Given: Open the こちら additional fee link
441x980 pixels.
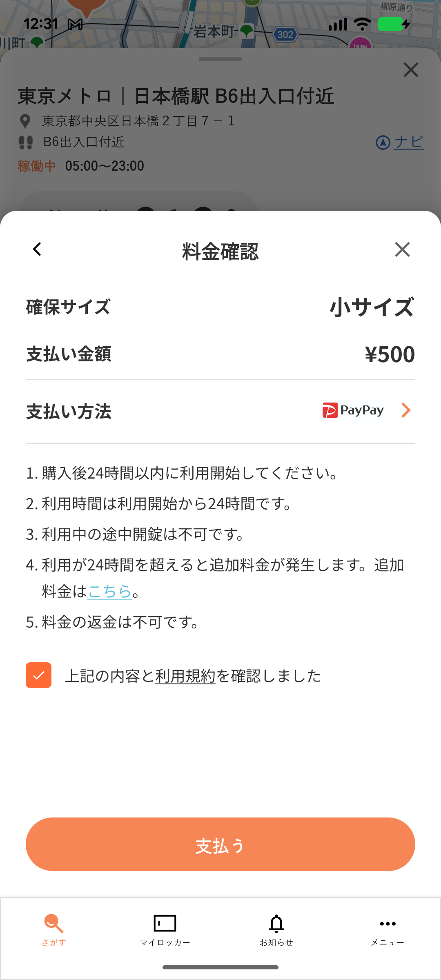Looking at the screenshot, I should (x=109, y=591).
